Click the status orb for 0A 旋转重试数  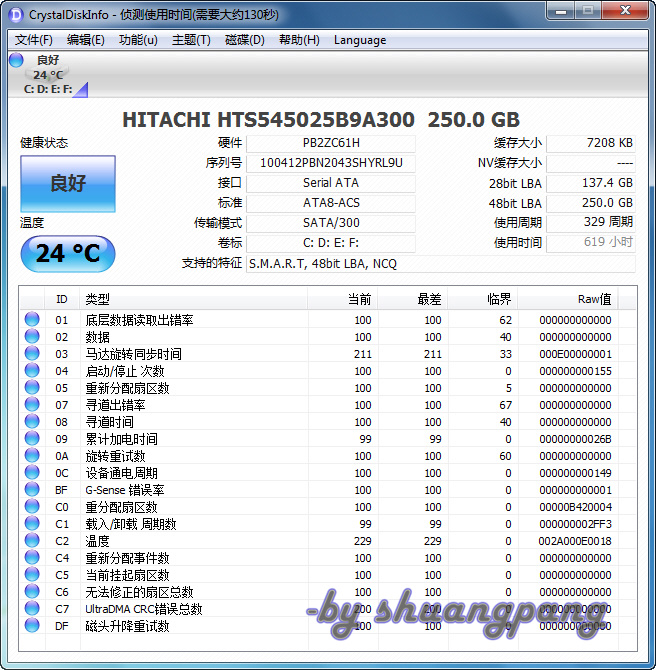click(x=32, y=455)
